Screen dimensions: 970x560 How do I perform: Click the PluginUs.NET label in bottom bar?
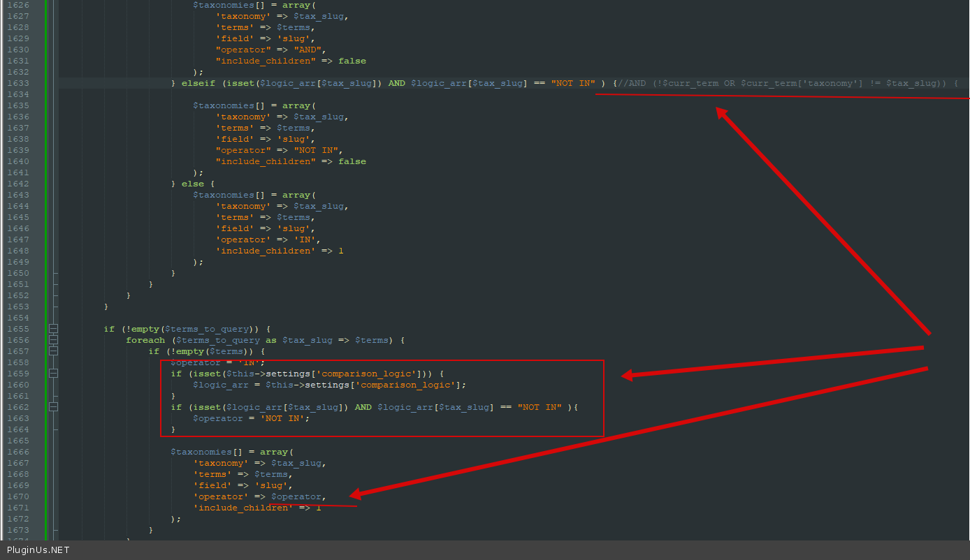click(38, 550)
